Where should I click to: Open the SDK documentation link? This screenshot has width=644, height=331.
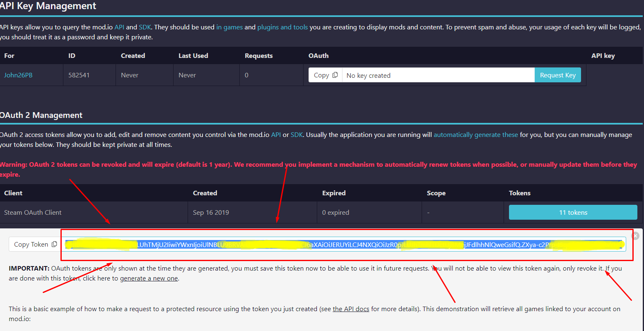(145, 27)
